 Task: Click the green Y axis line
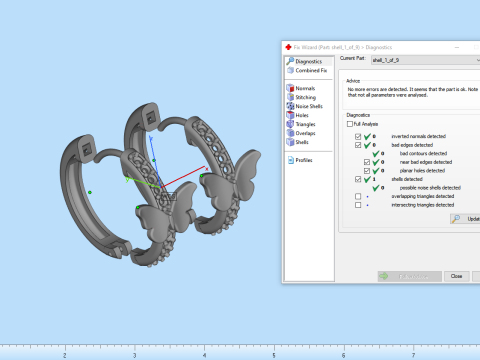pyautogui.click(x=144, y=182)
